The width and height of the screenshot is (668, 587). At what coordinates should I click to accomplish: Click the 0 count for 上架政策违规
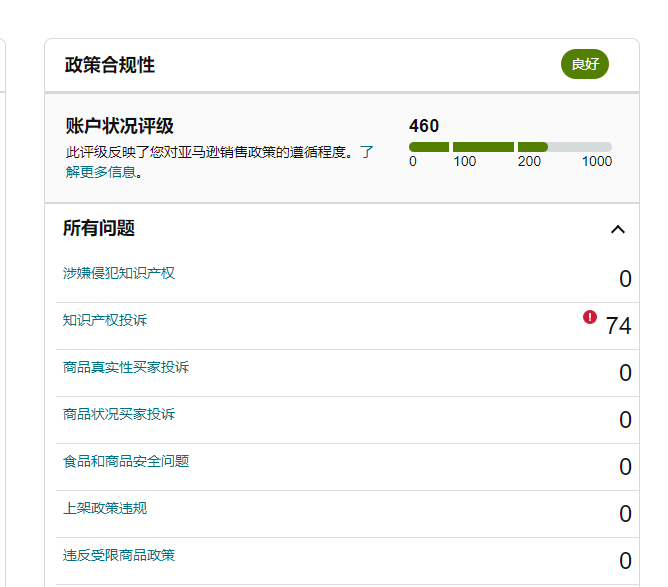coord(625,514)
